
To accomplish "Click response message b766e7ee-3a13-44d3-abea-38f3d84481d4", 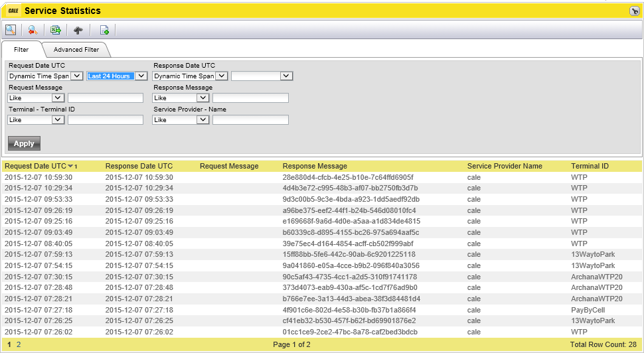I will click(x=351, y=299).
